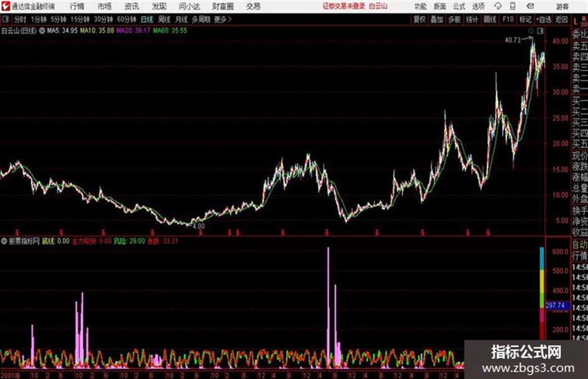Screen dimensions: 588x379
Task: Open the customer service headset icon
Action: pyautogui.click(x=498, y=6)
